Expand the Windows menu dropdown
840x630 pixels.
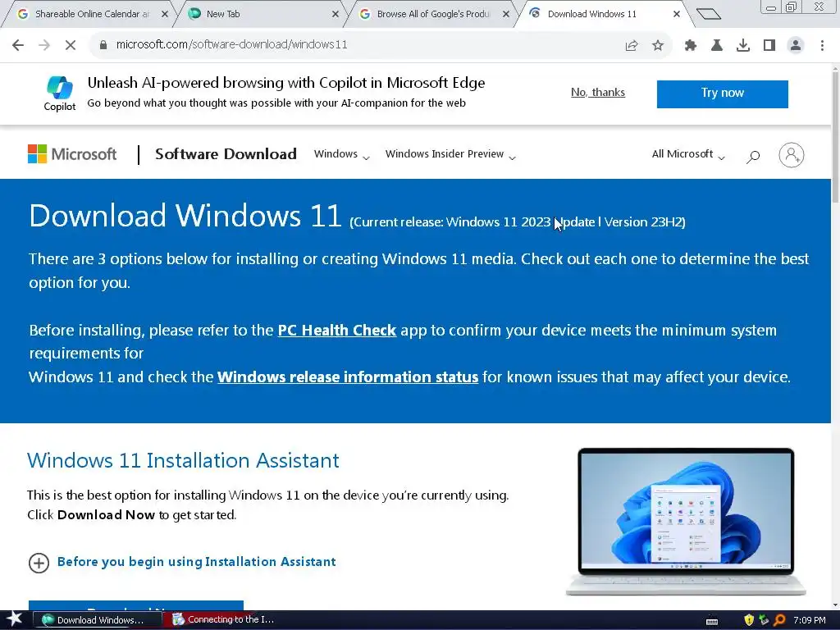pyautogui.click(x=342, y=154)
